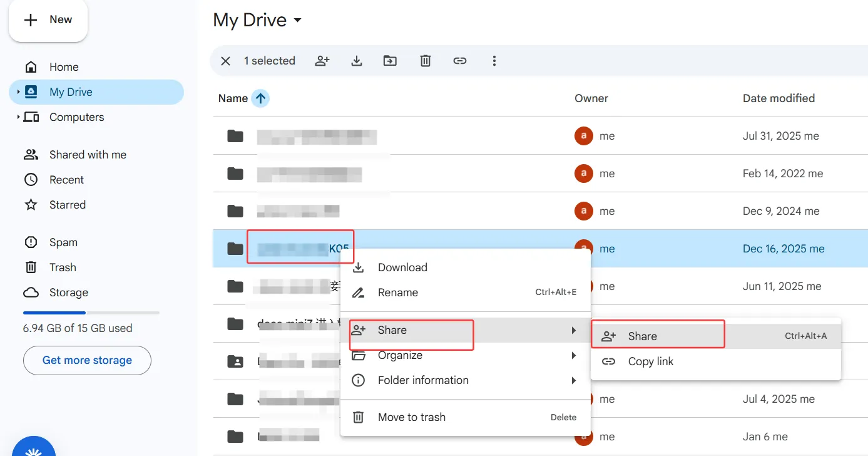
Task: Open the three-dot more actions menu
Action: click(494, 61)
